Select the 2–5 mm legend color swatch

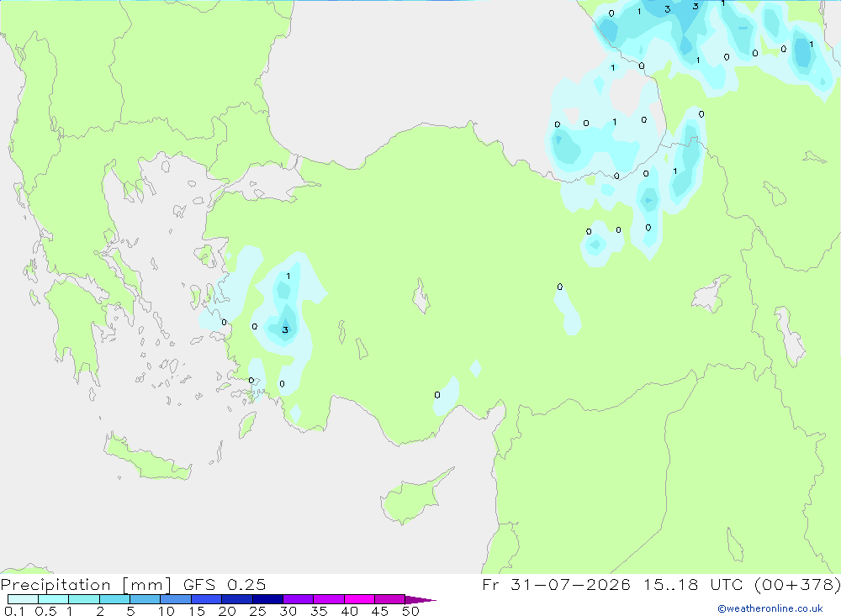coord(114,599)
